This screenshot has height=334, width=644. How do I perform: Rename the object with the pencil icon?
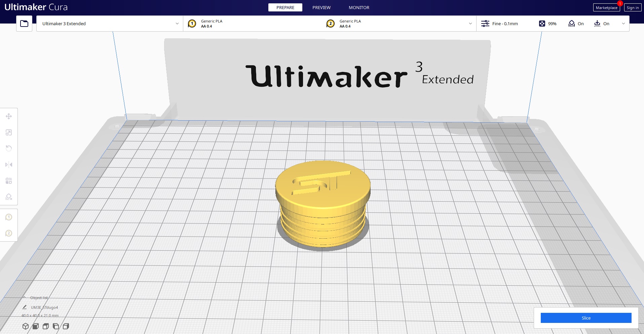[x=25, y=307]
